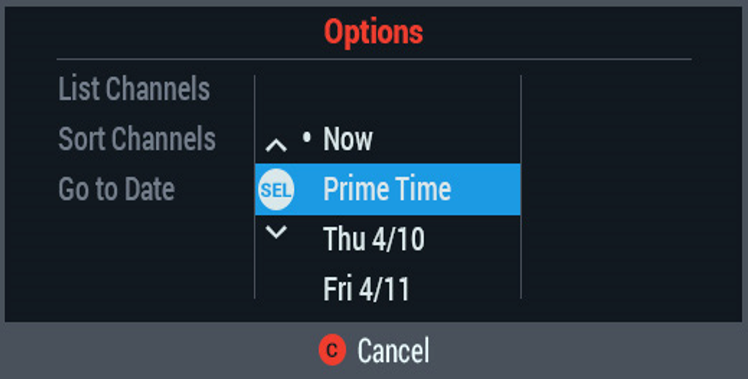This screenshot has height=379, width=748.
Task: Choose the highlighted Prime Time option
Action: click(x=387, y=190)
